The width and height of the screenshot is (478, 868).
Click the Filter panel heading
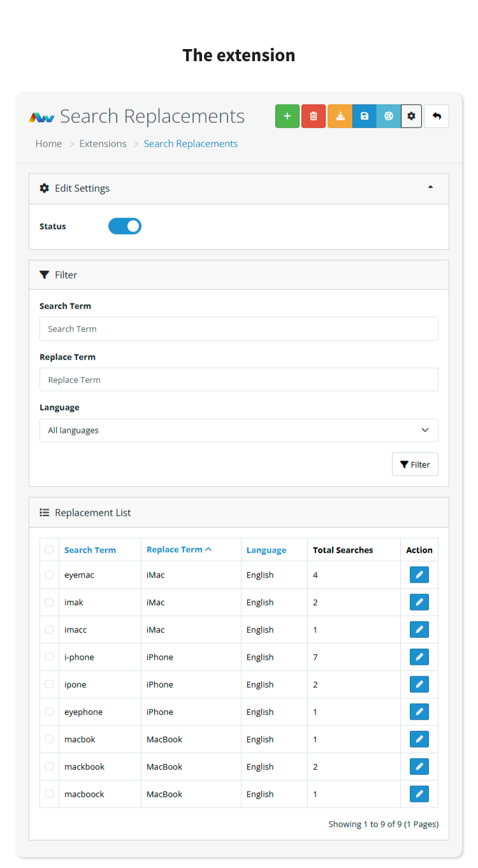click(x=239, y=275)
